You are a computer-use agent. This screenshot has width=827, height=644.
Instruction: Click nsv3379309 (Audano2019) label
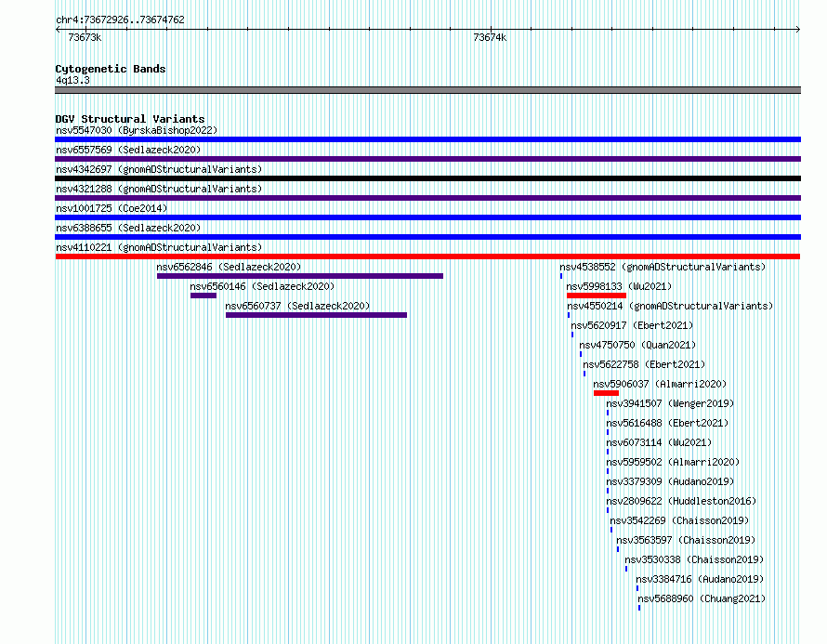pos(670,481)
